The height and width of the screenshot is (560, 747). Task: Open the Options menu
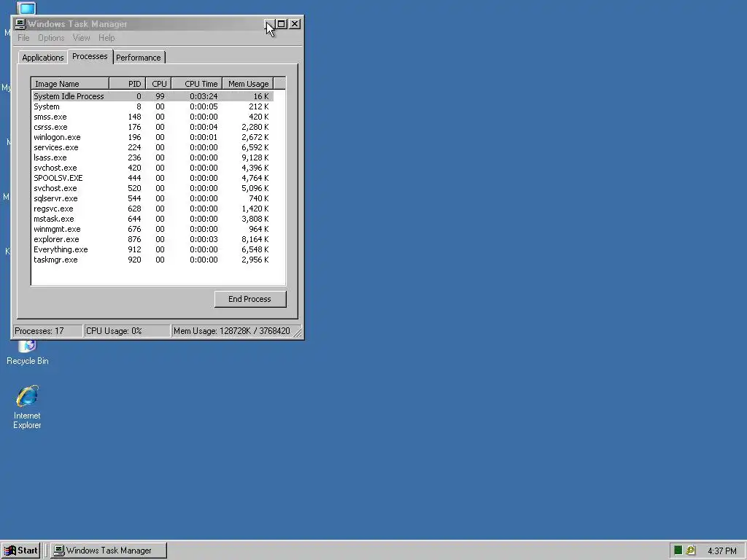click(51, 38)
